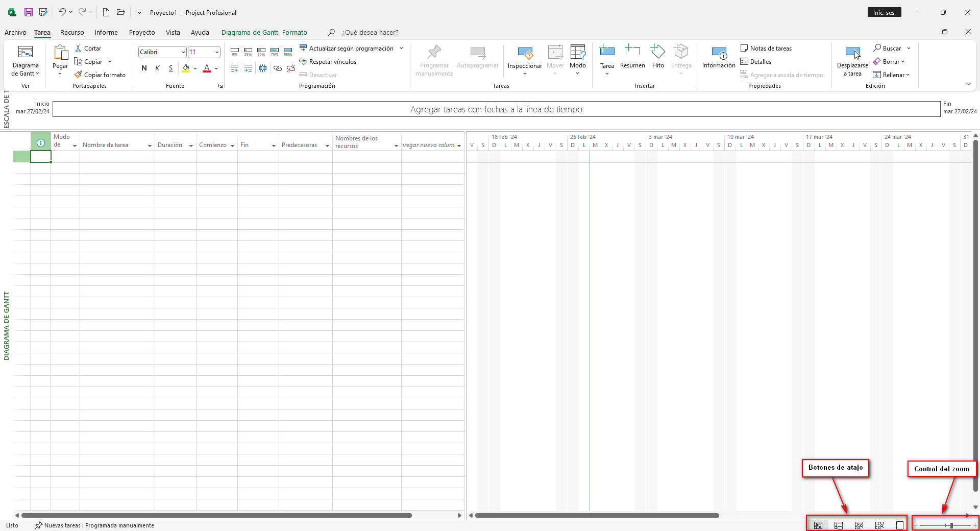Expand the Diagrama de Gantt view dropdown
This screenshot has width=980, height=531.
coord(26,74)
